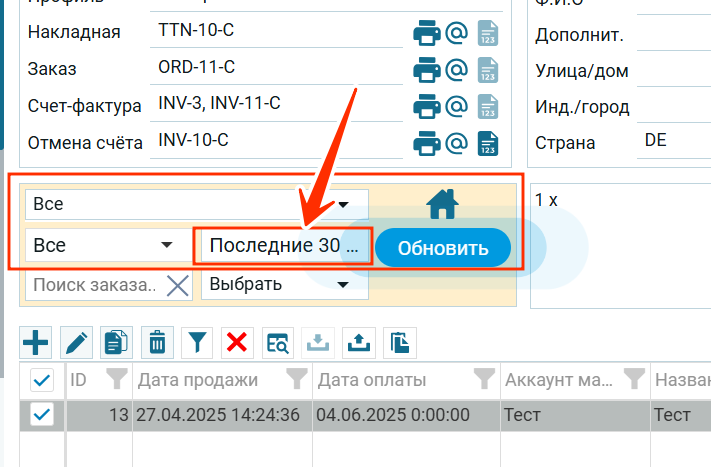Clear the order search field with X
Screen dimensions: 711x467
[177, 285]
